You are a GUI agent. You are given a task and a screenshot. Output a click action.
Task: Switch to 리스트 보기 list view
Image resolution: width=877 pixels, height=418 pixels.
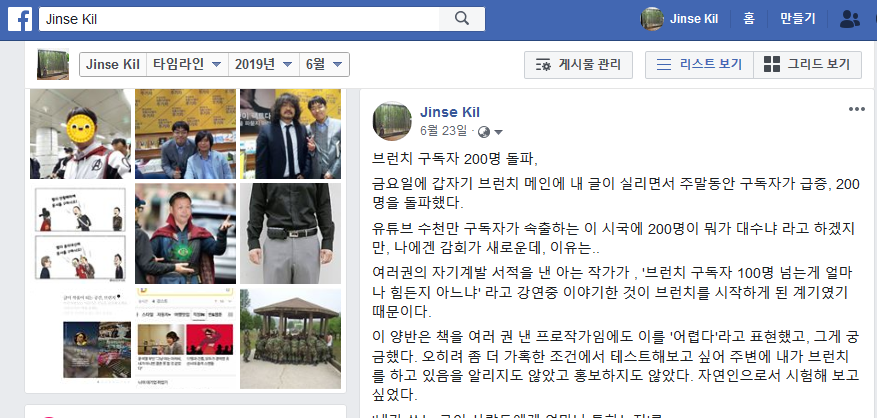(x=700, y=65)
